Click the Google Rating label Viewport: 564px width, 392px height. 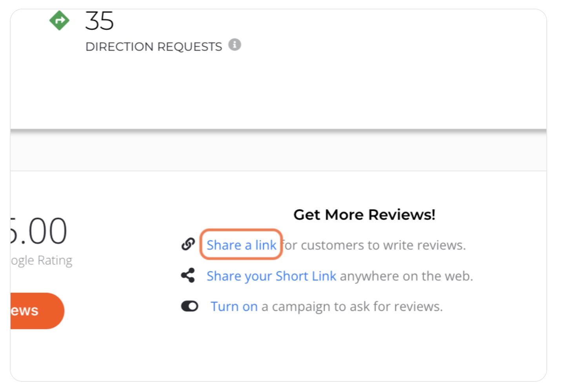point(42,260)
